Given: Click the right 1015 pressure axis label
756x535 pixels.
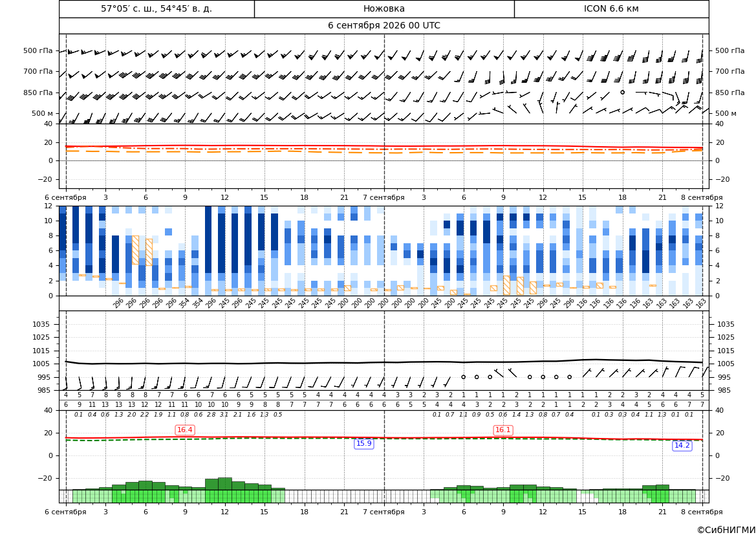Looking at the screenshot, I should [x=726, y=351].
